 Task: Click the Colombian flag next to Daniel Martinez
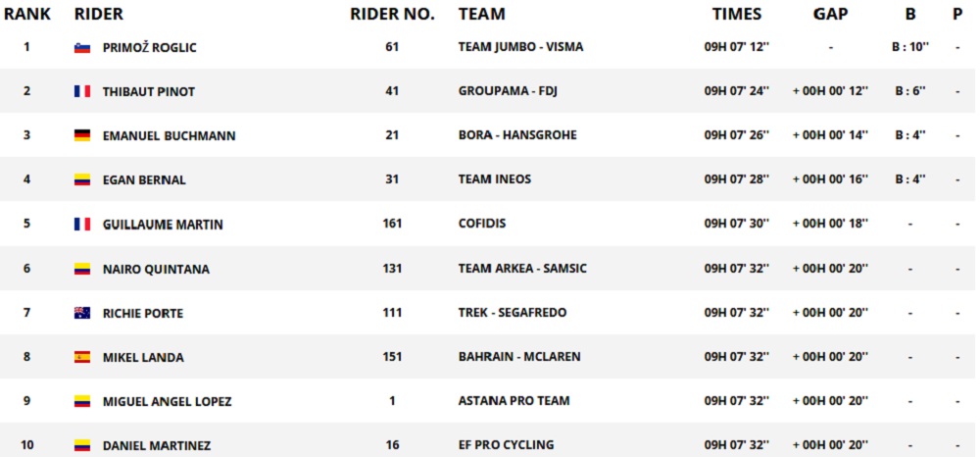point(82,445)
